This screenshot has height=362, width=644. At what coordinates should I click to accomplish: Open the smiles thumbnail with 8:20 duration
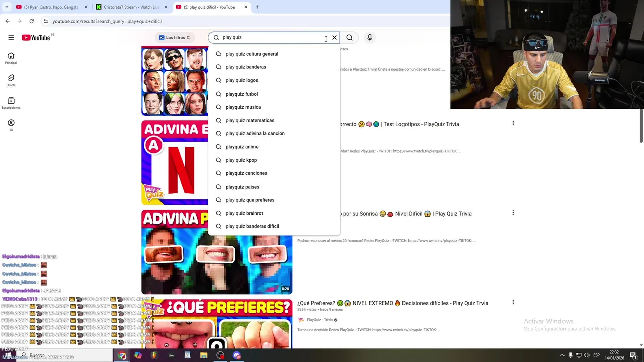coord(217,252)
